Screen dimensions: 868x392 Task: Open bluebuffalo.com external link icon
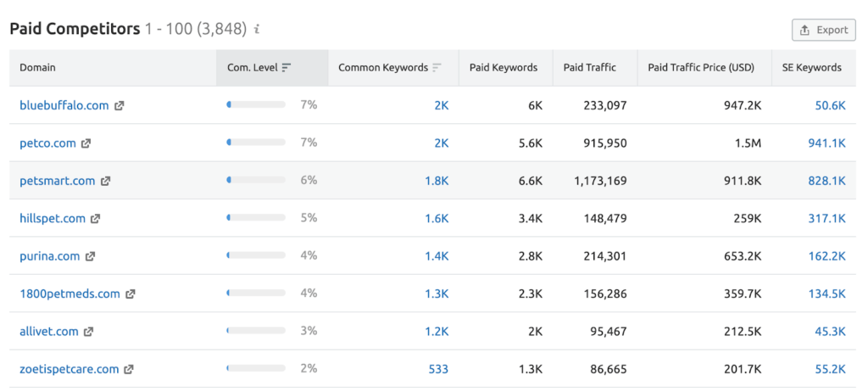pos(120,106)
